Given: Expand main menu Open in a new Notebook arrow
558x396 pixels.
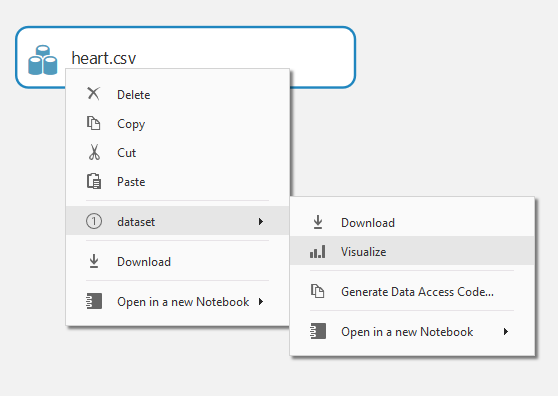Looking at the screenshot, I should point(261,302).
